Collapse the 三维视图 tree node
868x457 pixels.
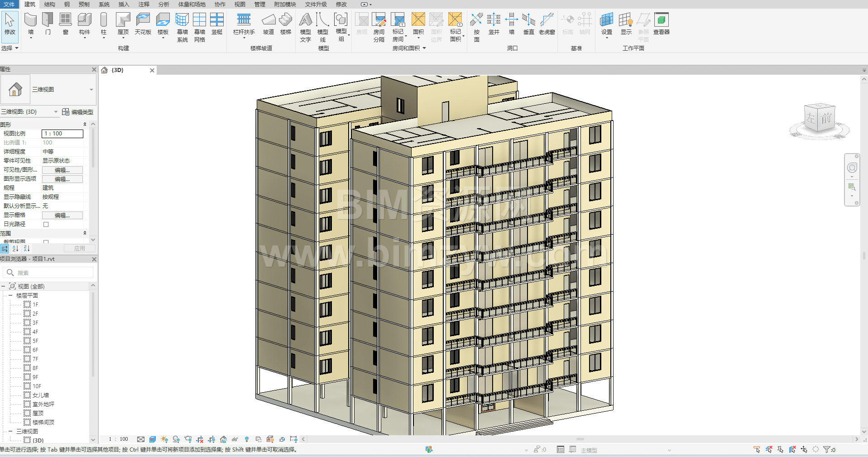pyautogui.click(x=10, y=431)
